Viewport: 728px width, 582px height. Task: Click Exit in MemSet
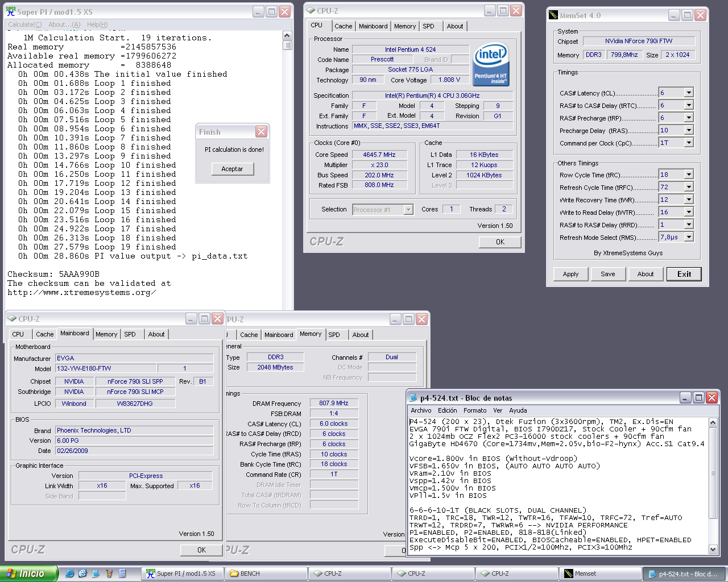pos(684,274)
